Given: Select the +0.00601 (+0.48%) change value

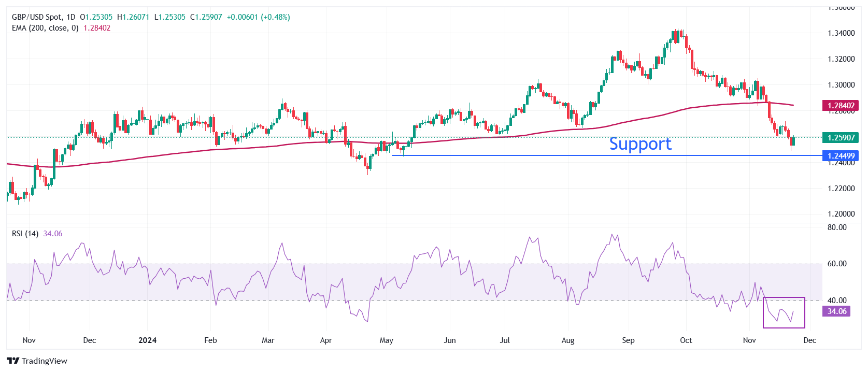Looking at the screenshot, I should (258, 17).
